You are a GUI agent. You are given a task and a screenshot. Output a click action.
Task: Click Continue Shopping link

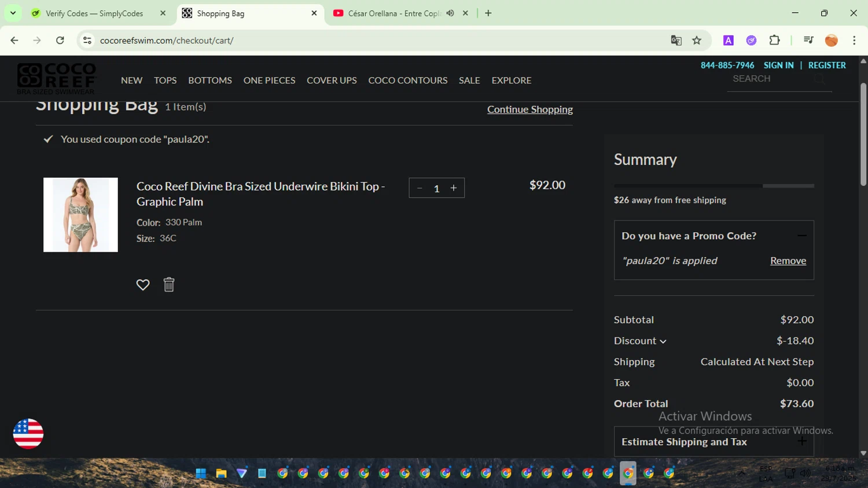point(529,109)
